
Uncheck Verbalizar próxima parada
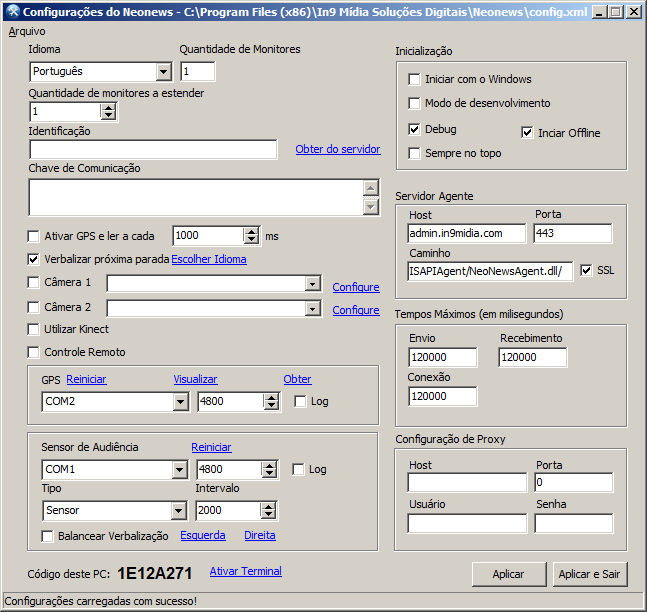(x=33, y=259)
